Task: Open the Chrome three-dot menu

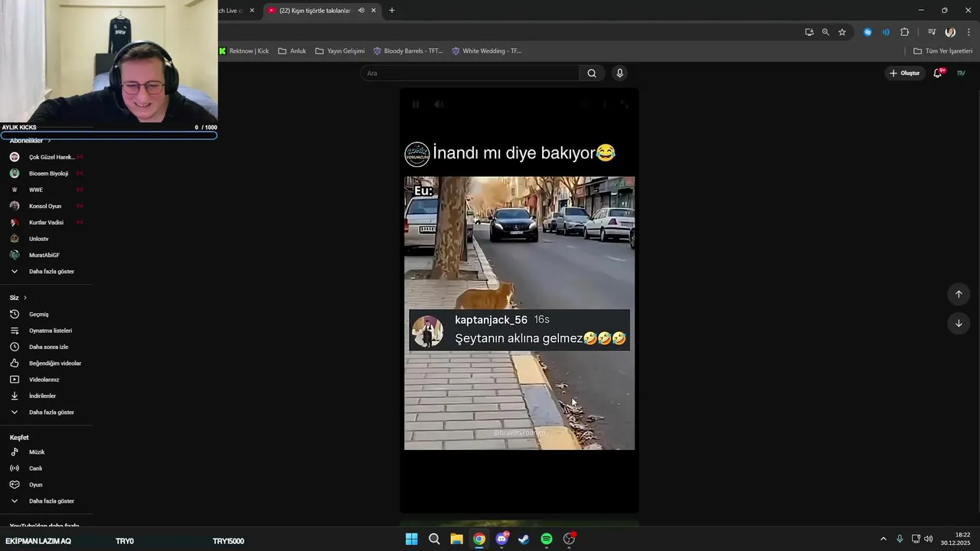Action: (969, 32)
